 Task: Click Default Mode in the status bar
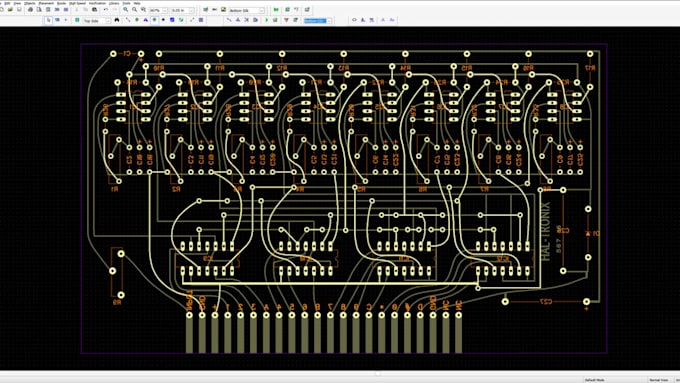[x=595, y=380]
